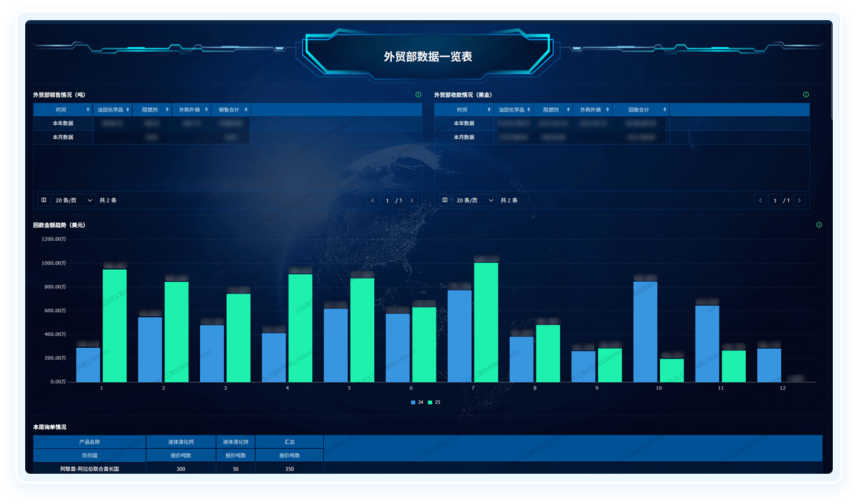Image resolution: width=858 pixels, height=504 pixels.
Task: Open 20条/页 page size dropdown in sales table
Action: click(x=74, y=200)
